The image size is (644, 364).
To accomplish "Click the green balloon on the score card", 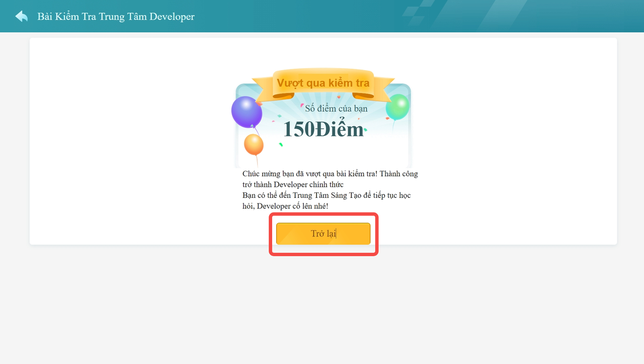I will [x=397, y=106].
